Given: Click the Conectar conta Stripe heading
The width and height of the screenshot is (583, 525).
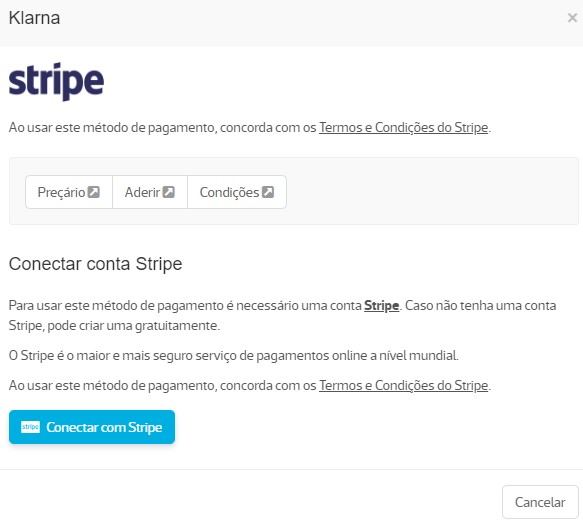Looking at the screenshot, I should (x=96, y=264).
